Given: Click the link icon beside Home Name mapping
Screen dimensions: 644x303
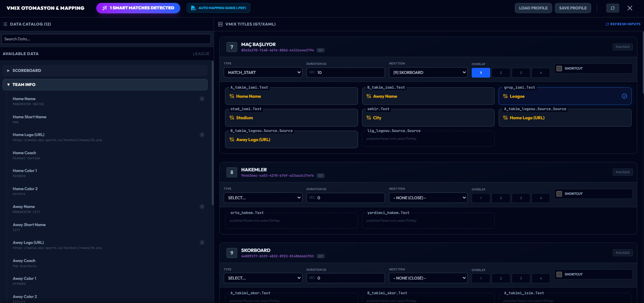Looking at the screenshot, I should pos(232,96).
